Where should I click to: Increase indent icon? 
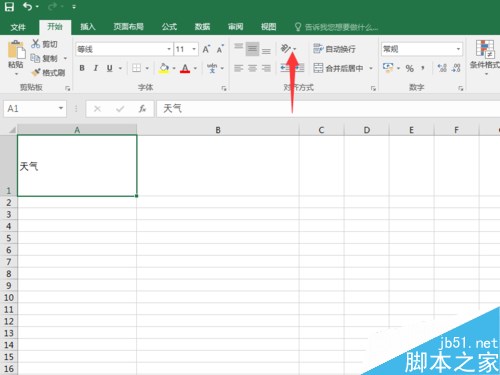point(299,68)
